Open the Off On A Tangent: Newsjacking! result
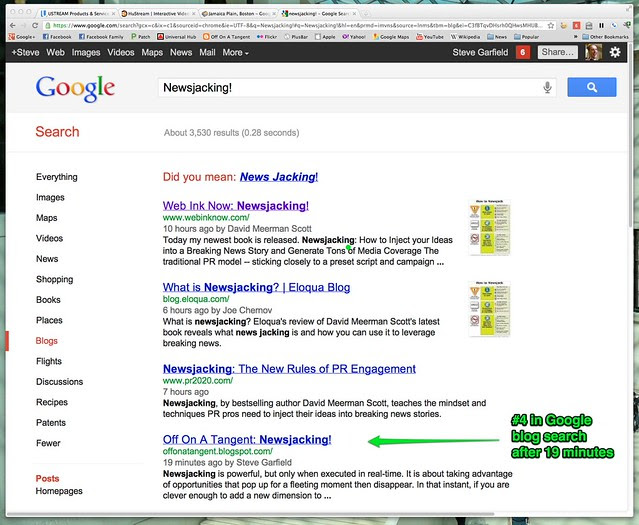The width and height of the screenshot is (639, 525). coord(247,439)
